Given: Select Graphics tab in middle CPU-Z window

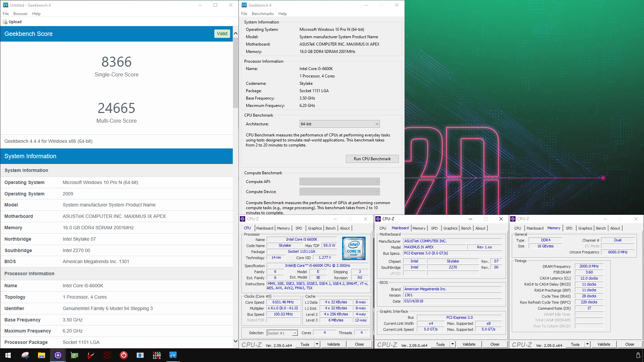Looking at the screenshot, I should (450, 228).
